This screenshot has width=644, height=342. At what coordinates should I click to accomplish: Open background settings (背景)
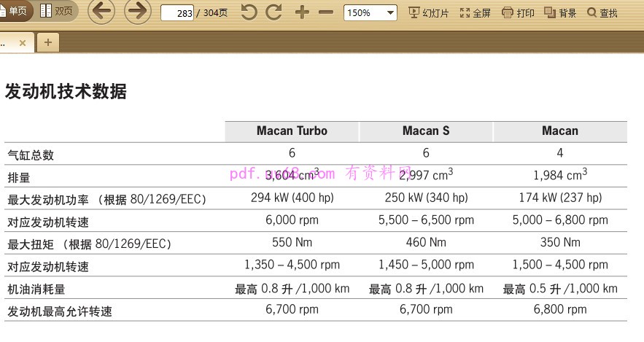(x=560, y=12)
